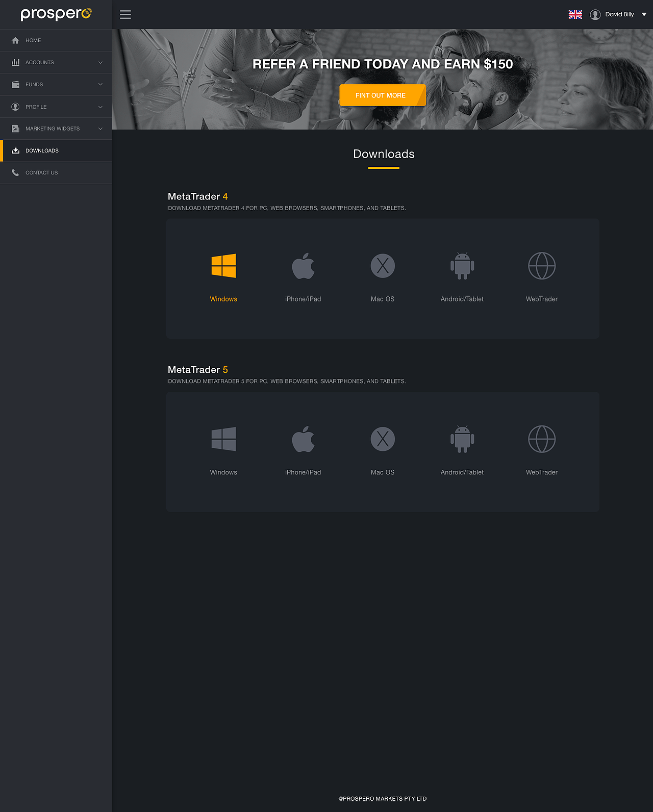Click the Downloads tray icon
The image size is (653, 812).
coord(15,150)
